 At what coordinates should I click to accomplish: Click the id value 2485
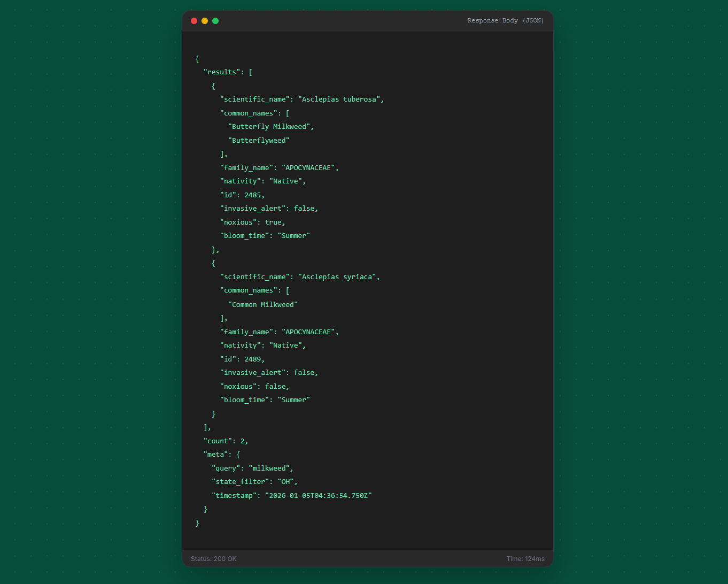252,195
